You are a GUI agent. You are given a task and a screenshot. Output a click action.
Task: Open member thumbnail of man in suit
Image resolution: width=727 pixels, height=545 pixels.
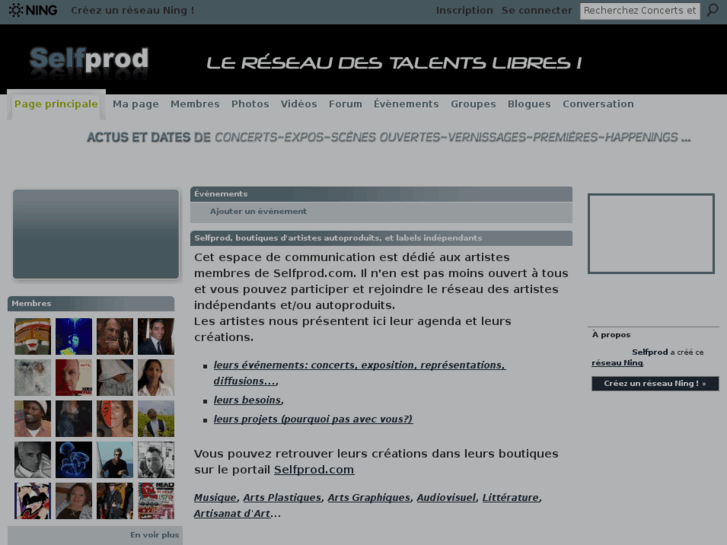pyautogui.click(x=156, y=336)
